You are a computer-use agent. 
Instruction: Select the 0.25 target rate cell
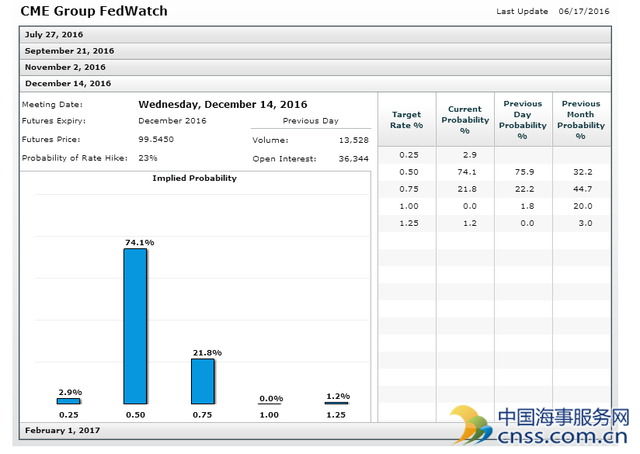(409, 155)
